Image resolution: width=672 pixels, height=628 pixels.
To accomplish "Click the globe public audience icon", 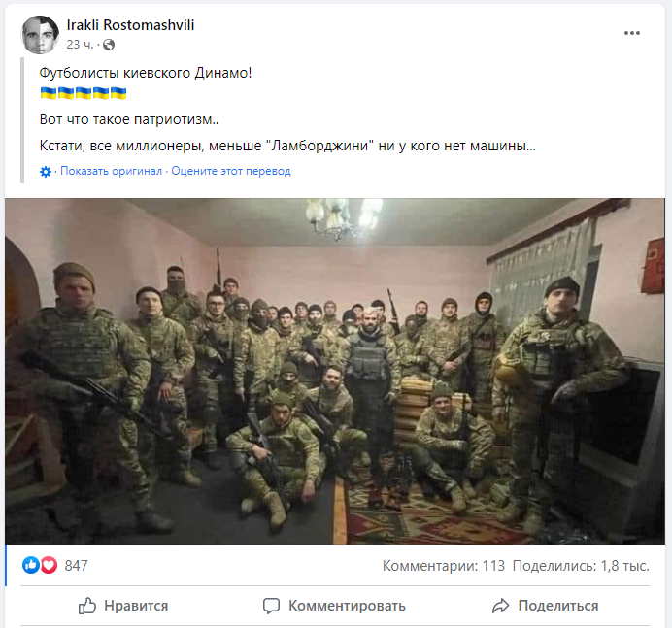I will (109, 45).
